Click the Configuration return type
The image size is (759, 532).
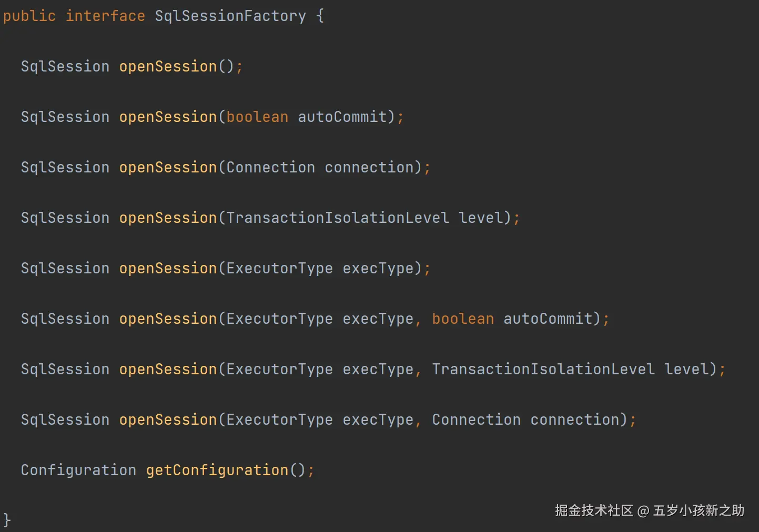point(78,470)
